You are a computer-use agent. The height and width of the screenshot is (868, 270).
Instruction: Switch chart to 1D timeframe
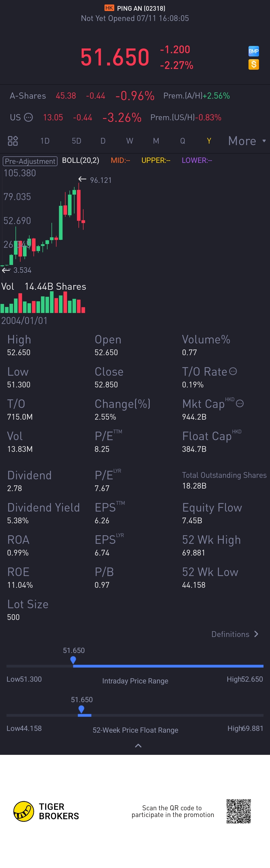click(45, 141)
